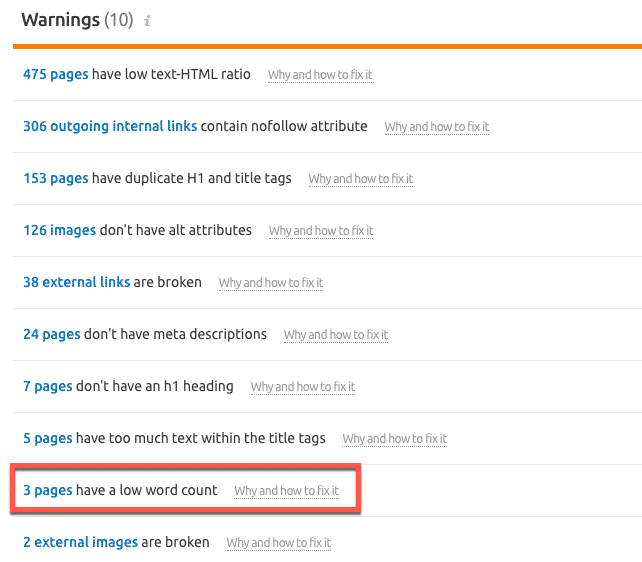642x562 pixels.
Task: Open fix help for missing meta descriptions
Action: (x=335, y=335)
